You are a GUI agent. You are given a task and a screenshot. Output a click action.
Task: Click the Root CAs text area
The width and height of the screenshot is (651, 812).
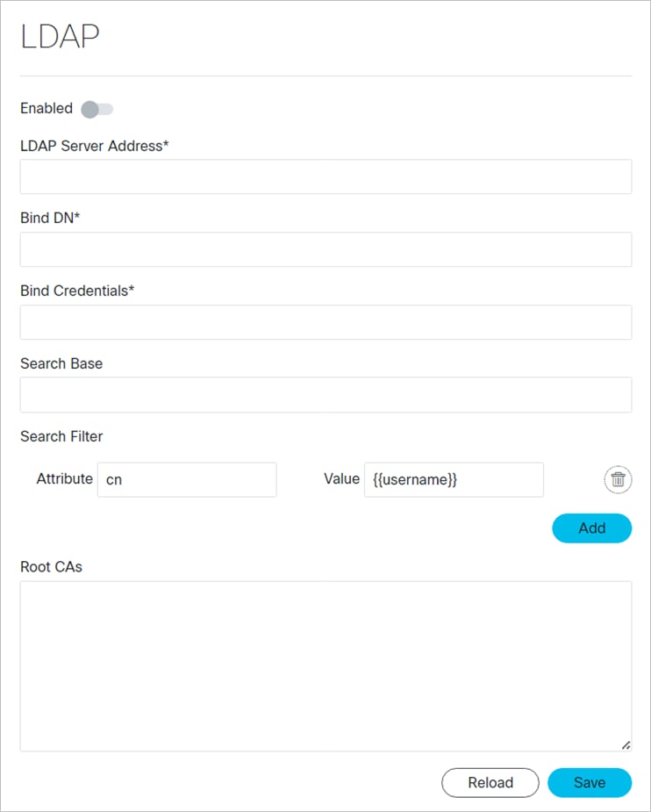tap(325, 663)
